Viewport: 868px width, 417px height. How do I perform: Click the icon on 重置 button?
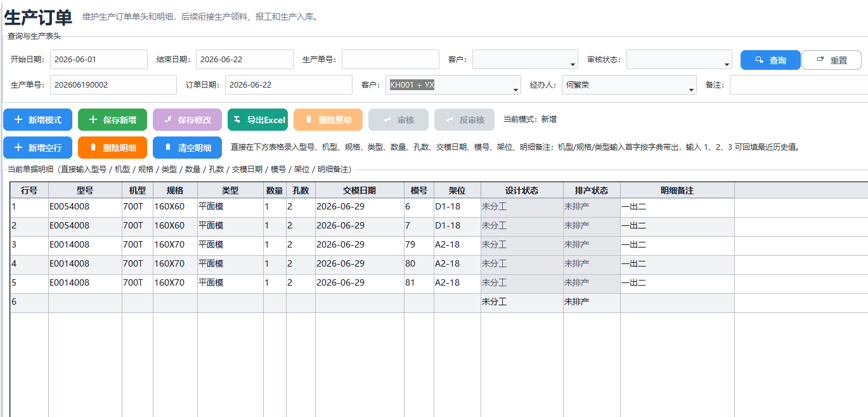coord(820,60)
